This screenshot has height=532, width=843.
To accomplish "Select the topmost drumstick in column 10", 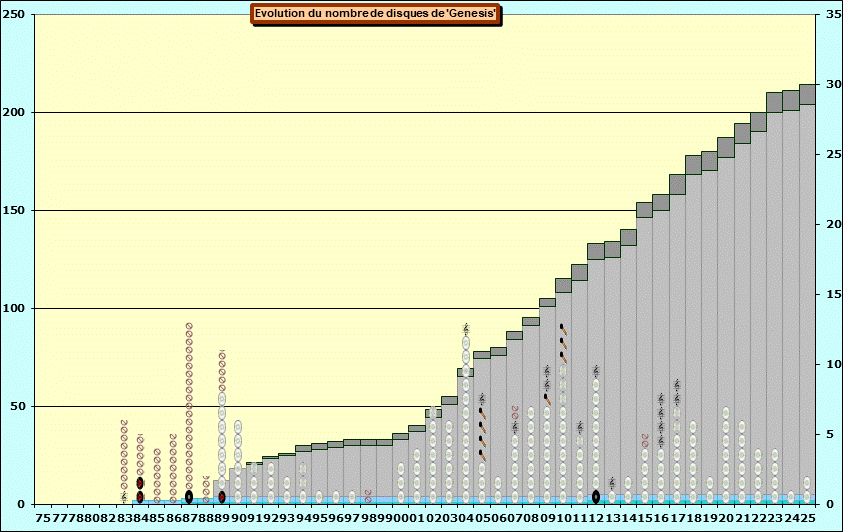I will (563, 329).
